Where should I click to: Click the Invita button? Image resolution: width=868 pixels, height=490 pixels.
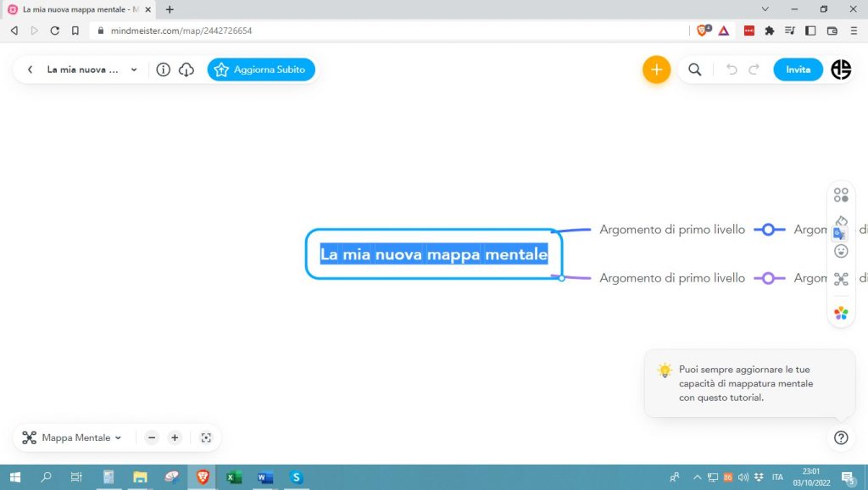(798, 70)
